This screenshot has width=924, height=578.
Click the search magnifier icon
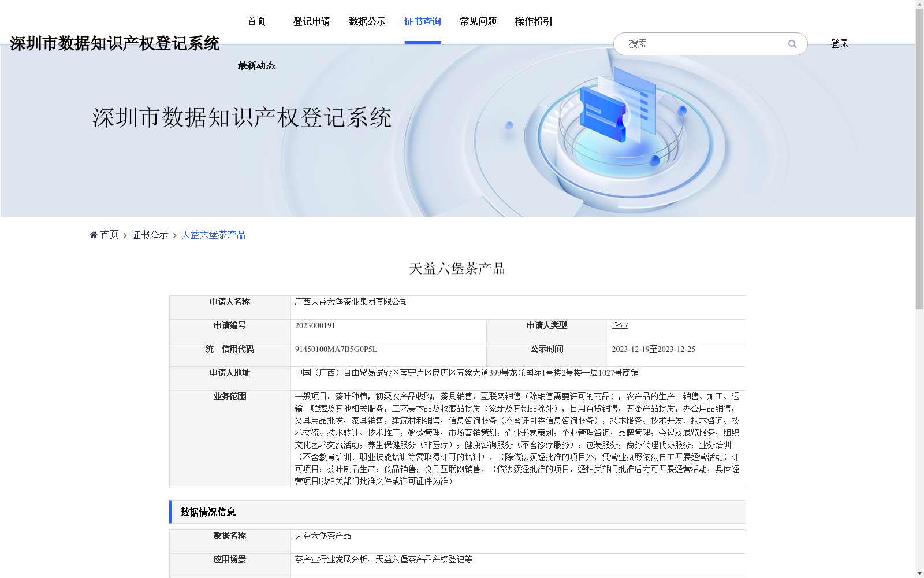tap(792, 44)
